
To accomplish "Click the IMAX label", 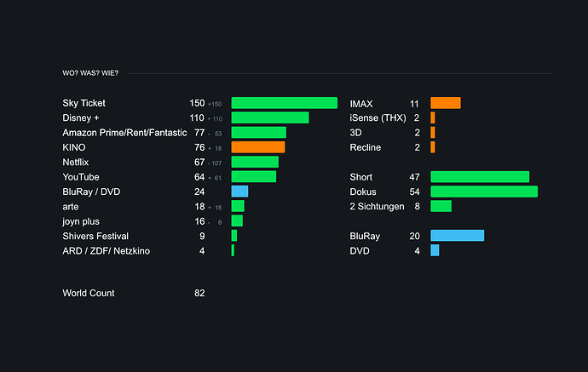I will (361, 104).
